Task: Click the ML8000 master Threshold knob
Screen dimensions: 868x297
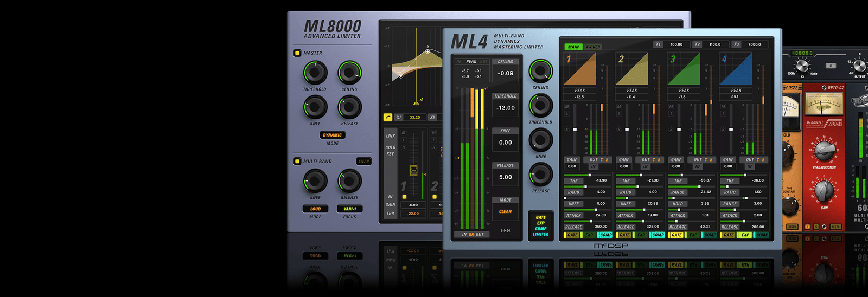Action: 315,73
